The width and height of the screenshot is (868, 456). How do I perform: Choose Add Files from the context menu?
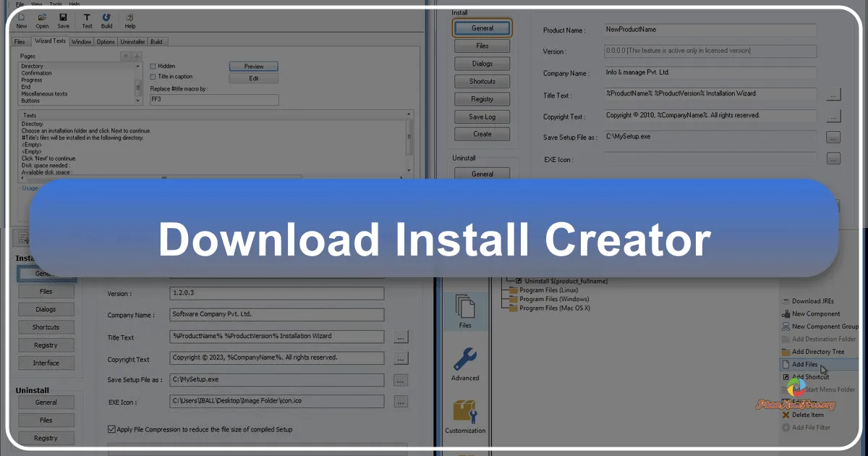tap(805, 364)
